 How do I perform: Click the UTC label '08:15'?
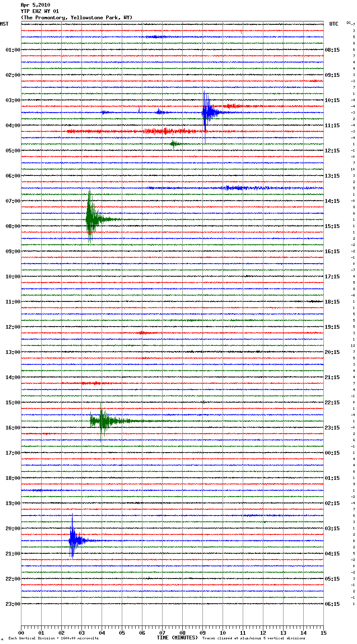[x=332, y=50]
